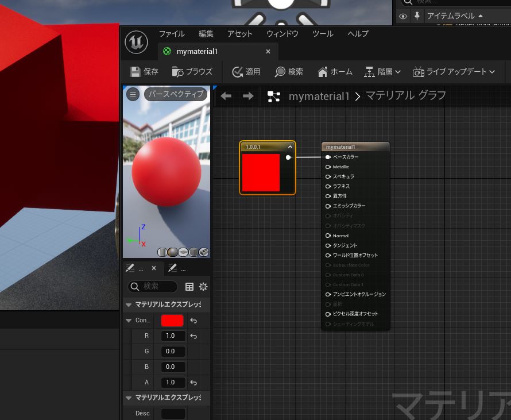This screenshot has width=511, height=420.
Task: Click the graph icon beside the breadcrumb
Action: (274, 97)
